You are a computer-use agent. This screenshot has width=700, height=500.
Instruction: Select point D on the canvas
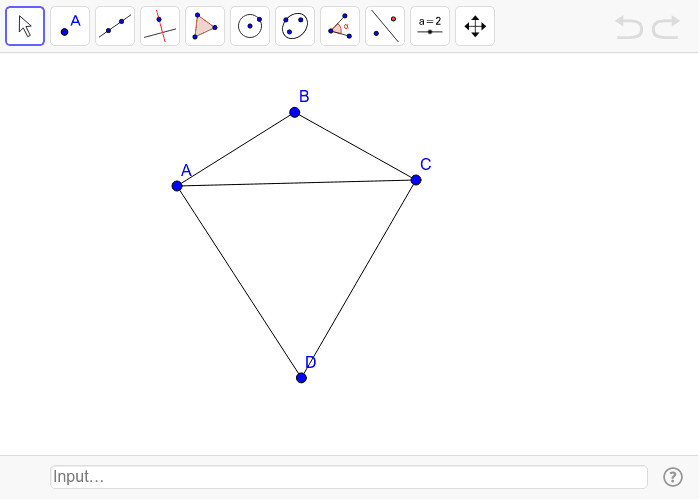[x=301, y=378]
